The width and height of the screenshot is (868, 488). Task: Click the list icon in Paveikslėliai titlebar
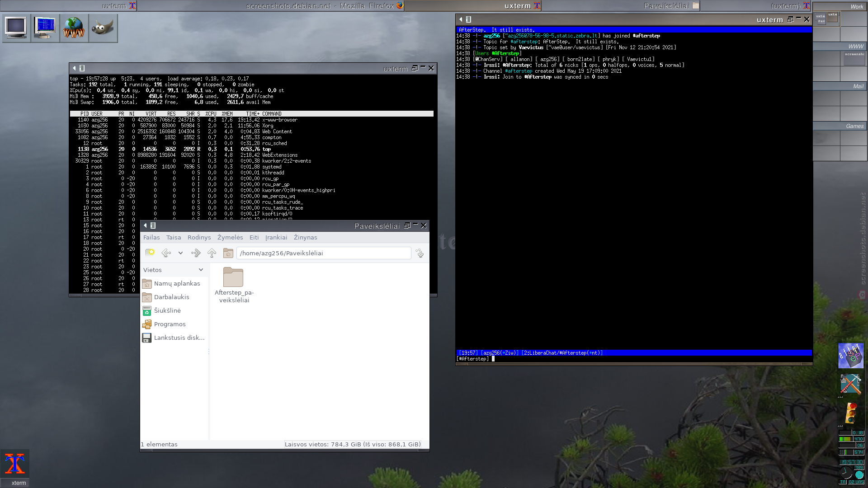point(153,225)
